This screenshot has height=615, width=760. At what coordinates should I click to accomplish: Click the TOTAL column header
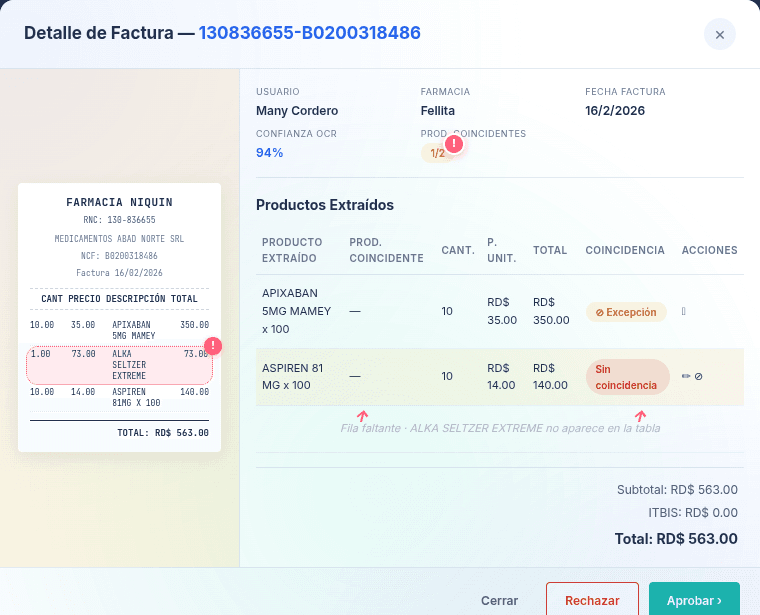pos(550,250)
